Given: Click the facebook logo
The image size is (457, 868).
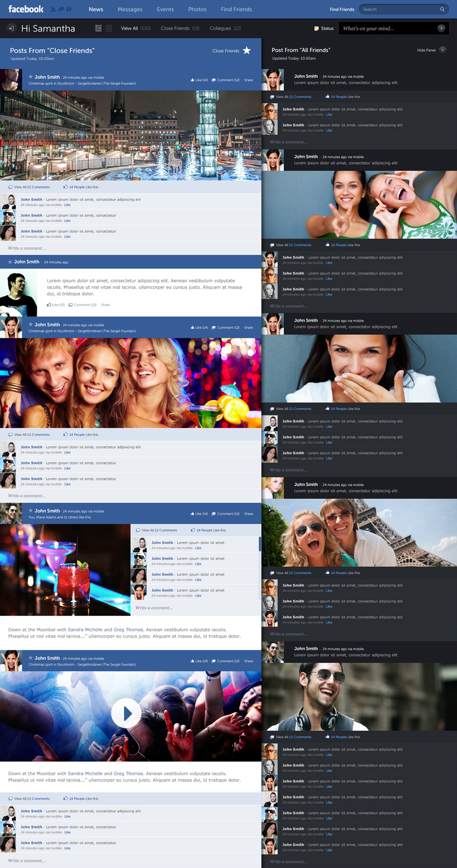Looking at the screenshot, I should [26, 9].
